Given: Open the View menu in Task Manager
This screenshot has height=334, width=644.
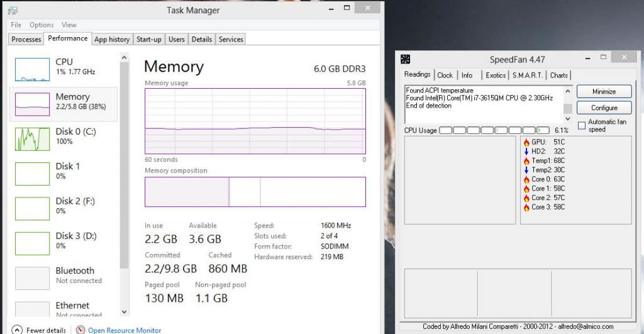Looking at the screenshot, I should 69,25.
